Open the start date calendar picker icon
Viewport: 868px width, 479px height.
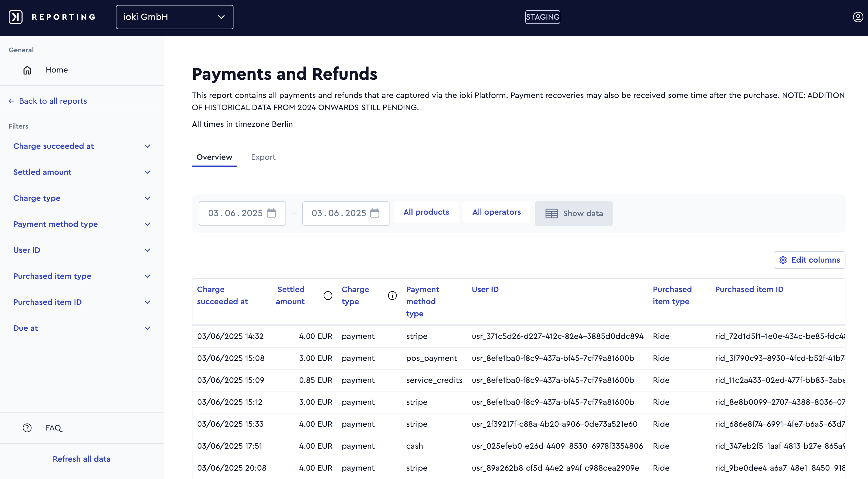[271, 213]
